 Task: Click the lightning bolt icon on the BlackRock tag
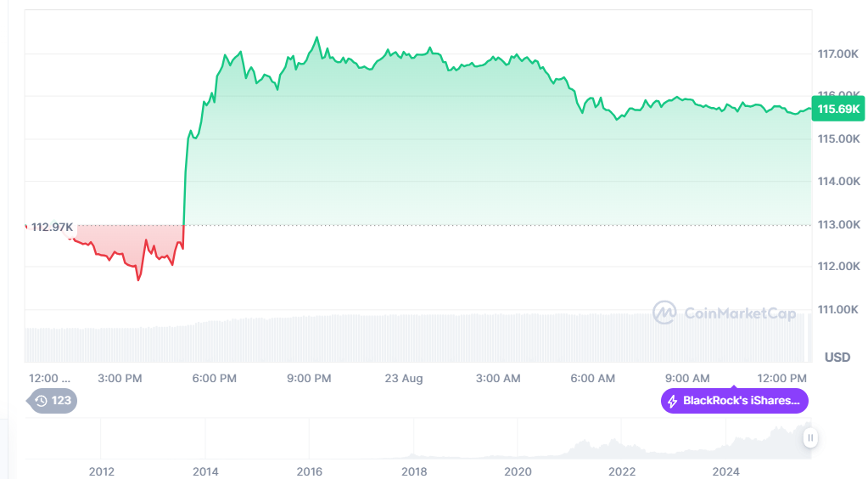tap(673, 401)
